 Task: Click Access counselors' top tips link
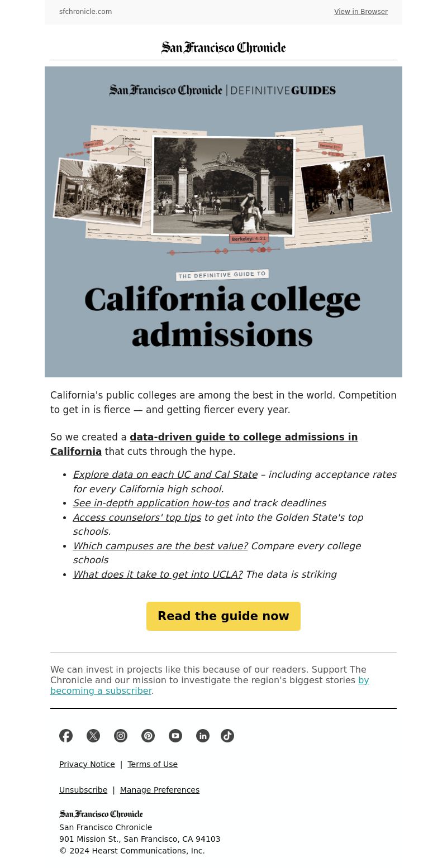point(137,517)
